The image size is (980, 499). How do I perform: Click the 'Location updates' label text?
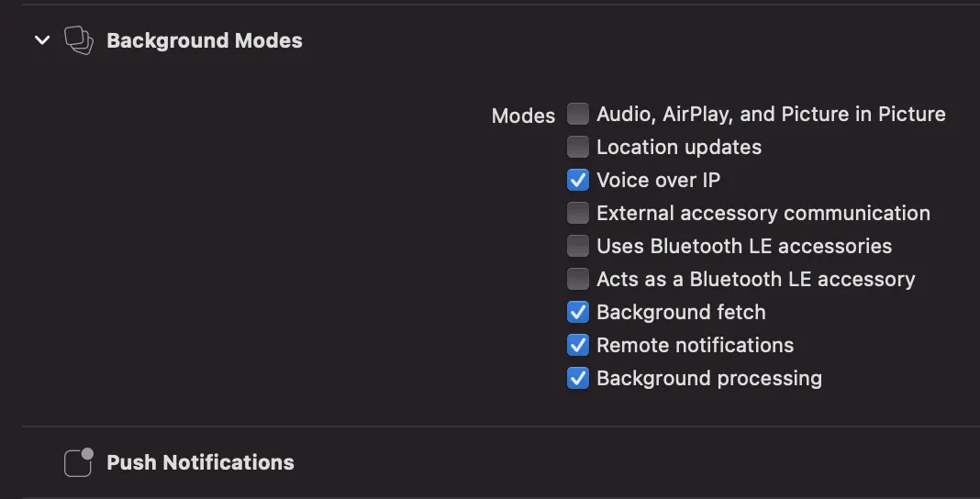678,147
